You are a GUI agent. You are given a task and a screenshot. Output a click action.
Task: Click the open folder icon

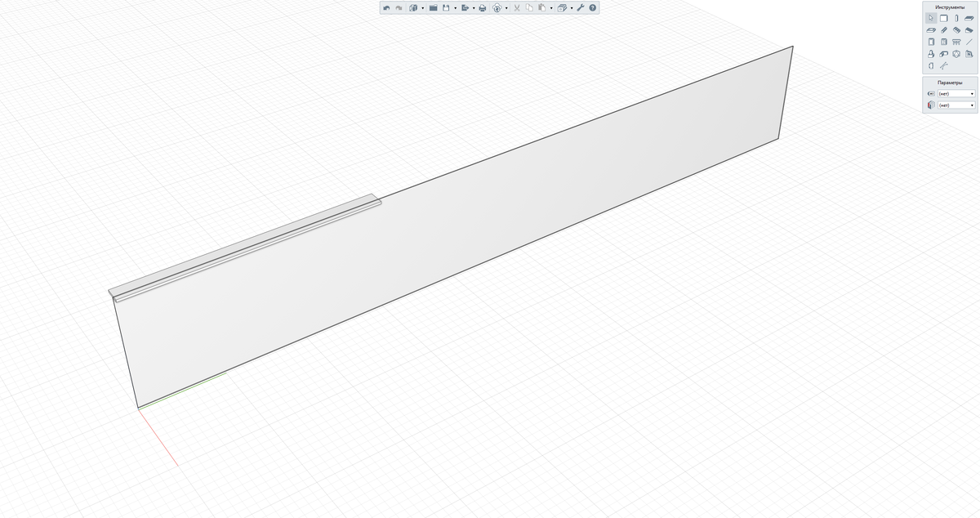(x=434, y=8)
